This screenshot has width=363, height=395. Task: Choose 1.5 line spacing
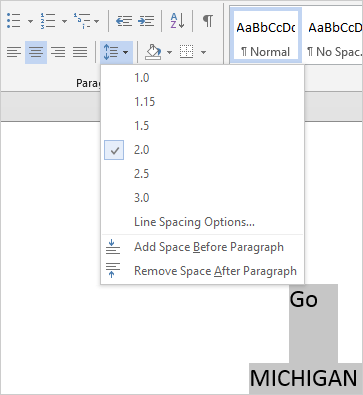coord(202,126)
